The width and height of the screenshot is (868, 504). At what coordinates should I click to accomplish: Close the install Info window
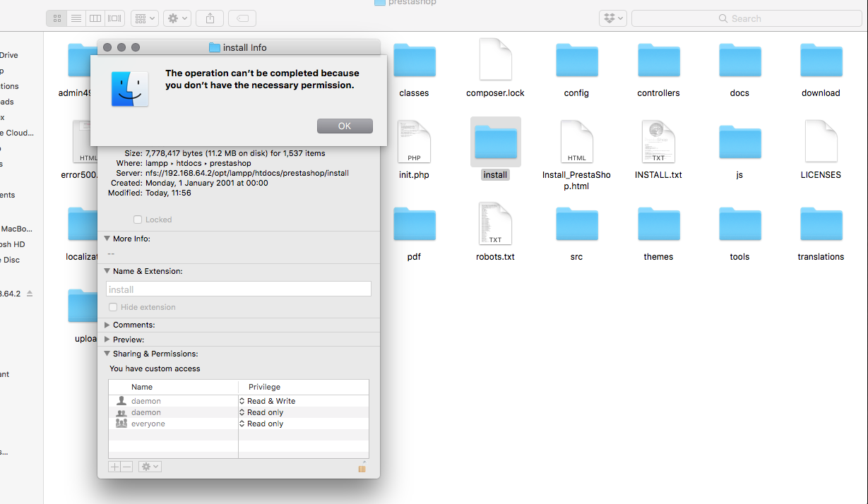pyautogui.click(x=107, y=47)
